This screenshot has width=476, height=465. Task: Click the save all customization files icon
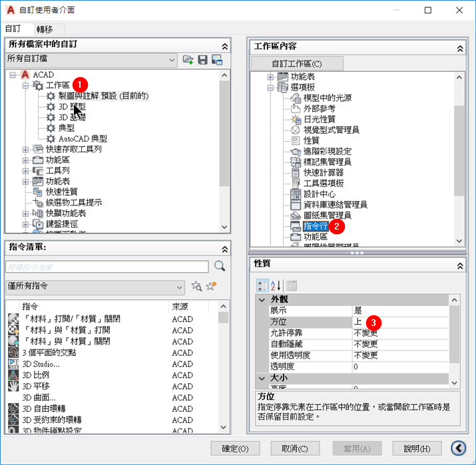coord(202,59)
